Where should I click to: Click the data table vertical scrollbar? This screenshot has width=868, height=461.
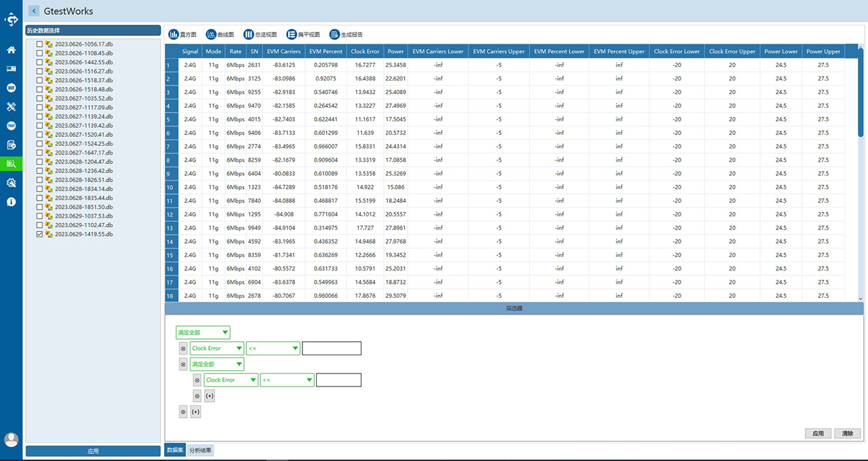click(x=861, y=173)
